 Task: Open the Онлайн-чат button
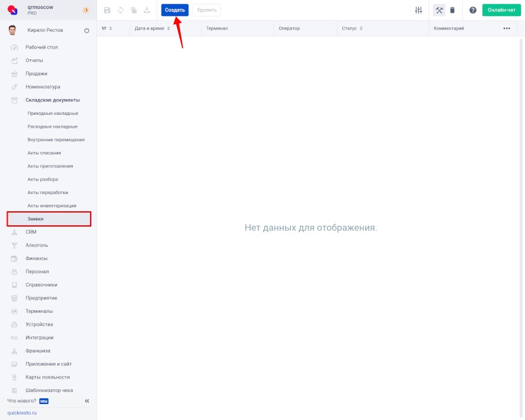pos(501,10)
